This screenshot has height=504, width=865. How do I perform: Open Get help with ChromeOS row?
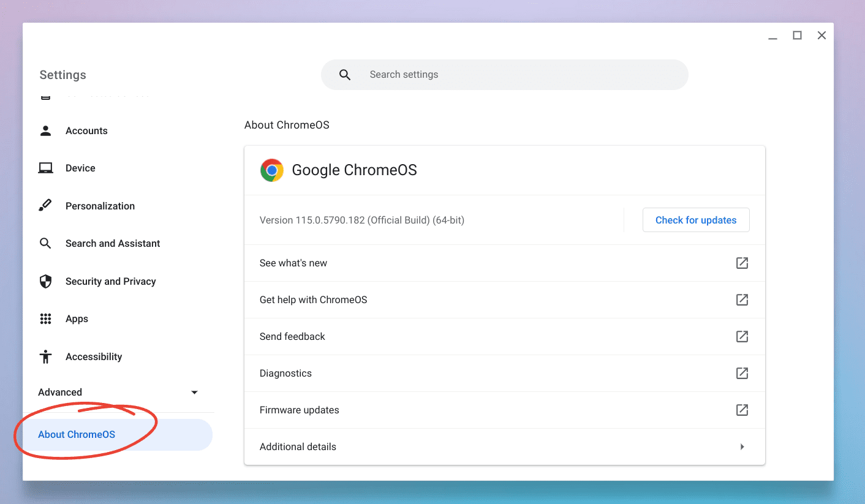[x=505, y=299]
